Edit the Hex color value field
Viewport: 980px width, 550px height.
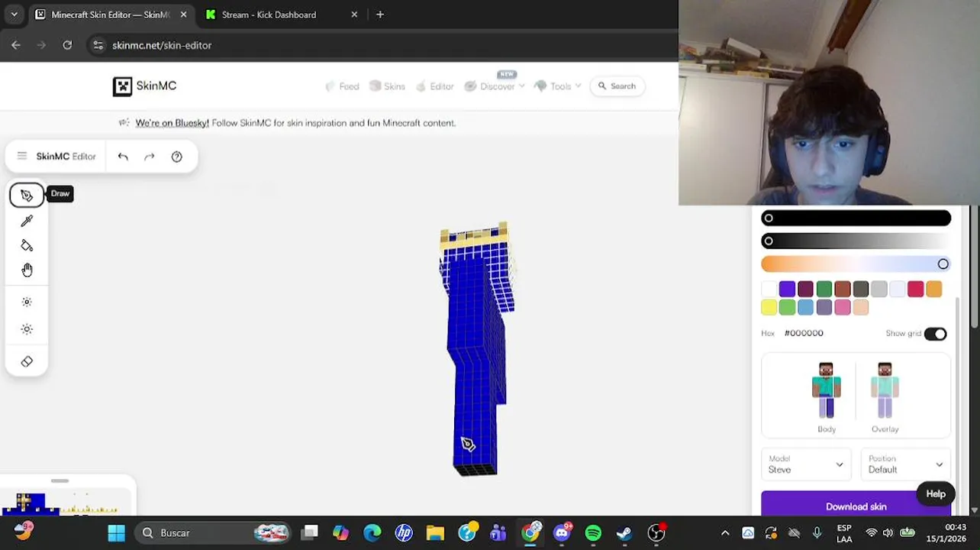point(804,333)
